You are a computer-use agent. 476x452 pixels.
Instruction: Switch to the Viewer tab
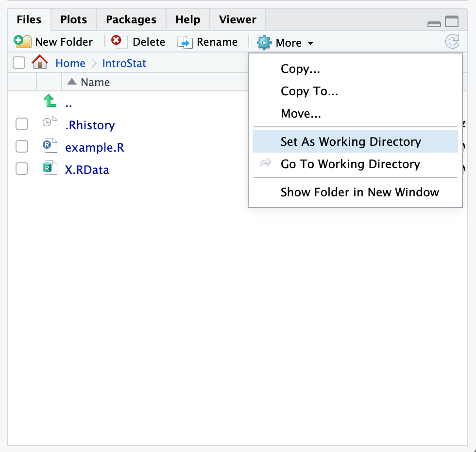tap(238, 20)
